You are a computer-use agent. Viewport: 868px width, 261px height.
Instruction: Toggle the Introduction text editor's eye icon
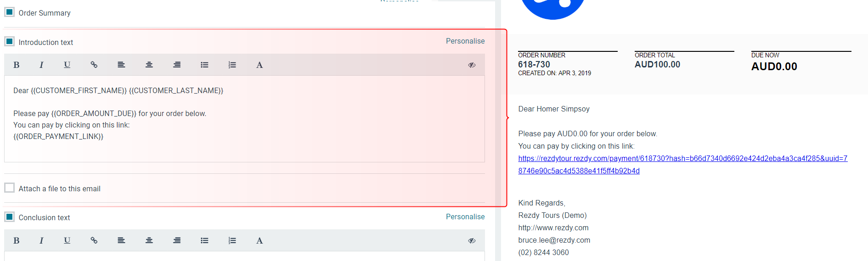(x=472, y=65)
